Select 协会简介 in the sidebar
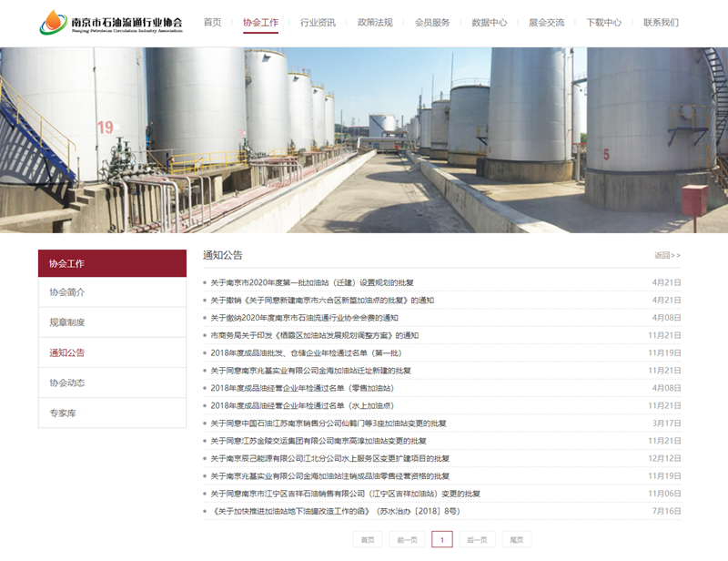This screenshot has height=561, width=728. tap(66, 291)
